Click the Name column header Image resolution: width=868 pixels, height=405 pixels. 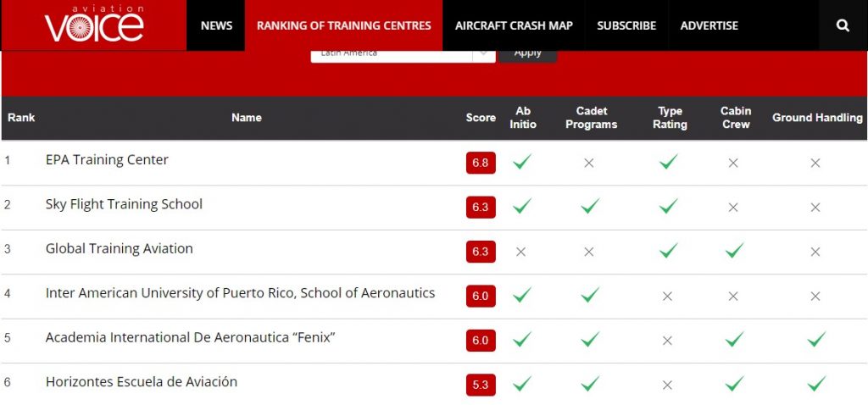click(247, 117)
